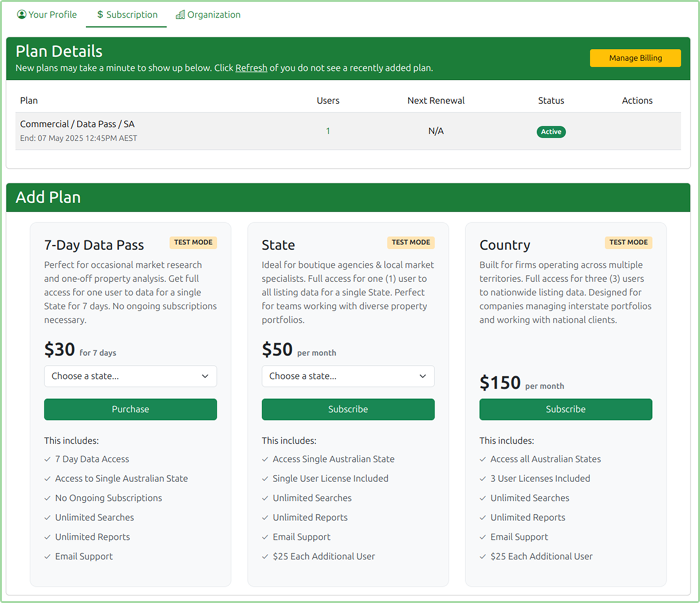Screen dimensions: 700x603
Task: Click the chart icon next to Organization
Action: 182,14
